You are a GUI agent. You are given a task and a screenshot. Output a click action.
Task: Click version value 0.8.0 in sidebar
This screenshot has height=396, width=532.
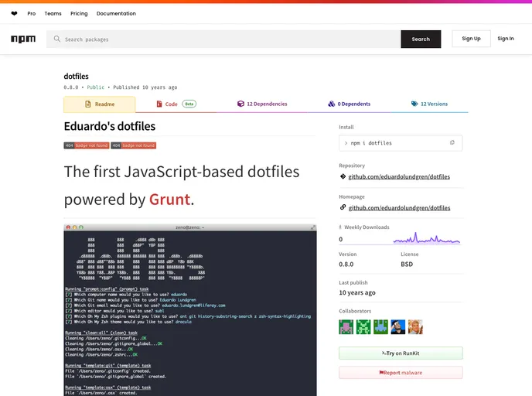pyautogui.click(x=346, y=265)
